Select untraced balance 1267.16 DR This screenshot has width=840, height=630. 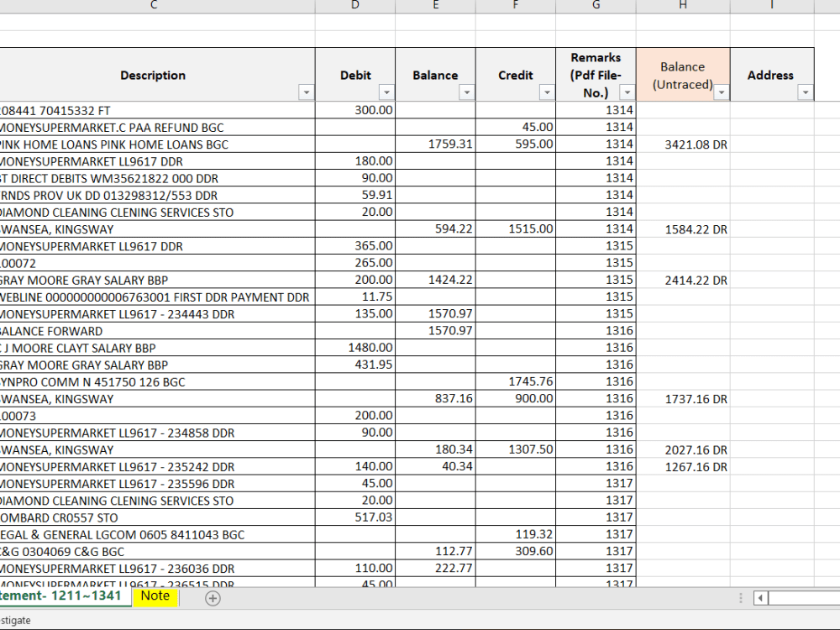683,466
